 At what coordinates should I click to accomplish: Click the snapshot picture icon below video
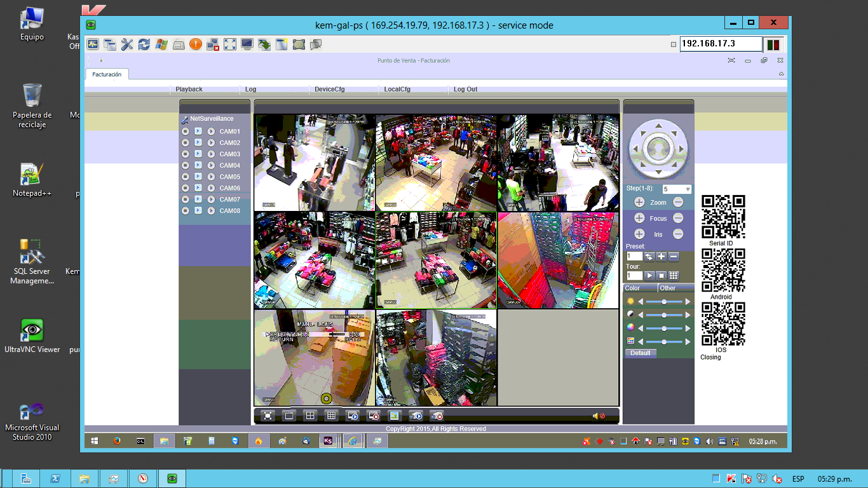click(394, 416)
